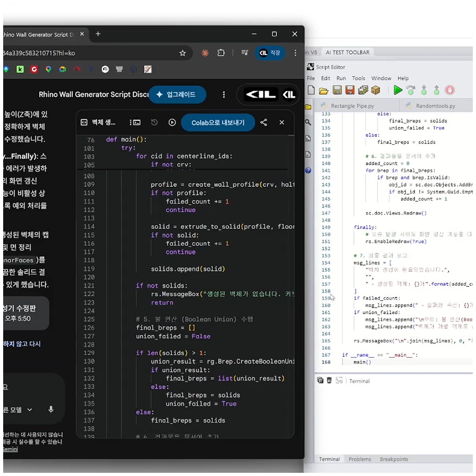476x476 pixels.
Task: Open the File menu in Script Editor
Action: pos(311,78)
